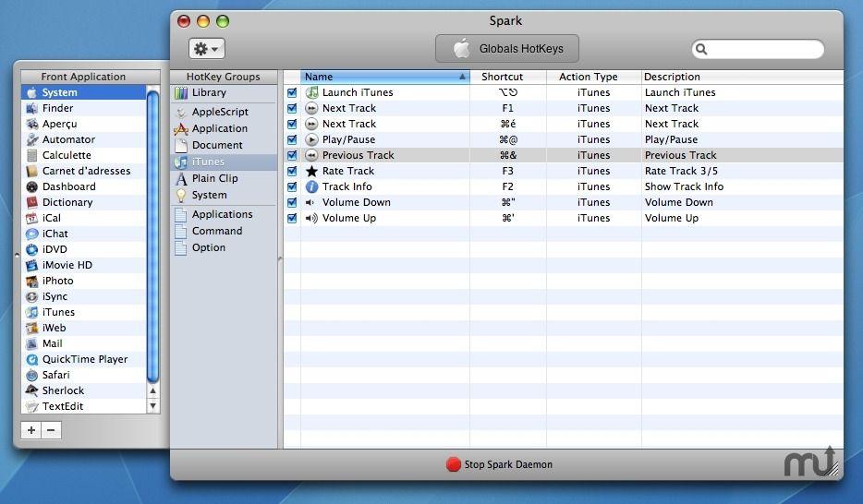Click the Volume Down speaker icon

[x=310, y=202]
